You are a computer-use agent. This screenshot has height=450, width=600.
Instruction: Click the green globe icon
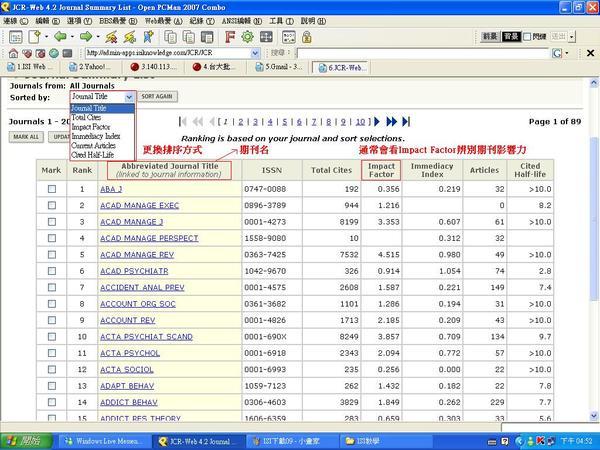coord(54,53)
